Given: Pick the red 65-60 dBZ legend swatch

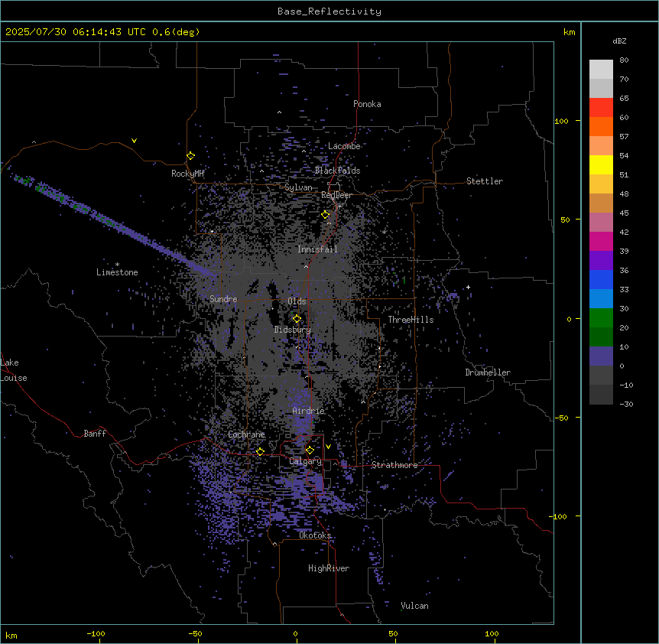Looking at the screenshot, I should coord(601,108).
